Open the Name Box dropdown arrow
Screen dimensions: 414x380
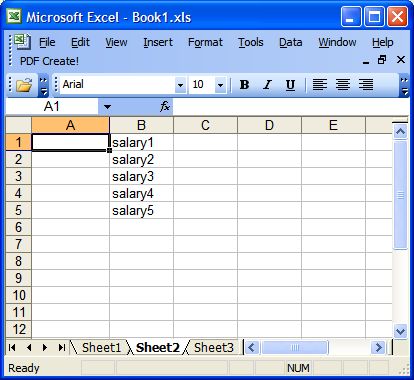point(107,107)
